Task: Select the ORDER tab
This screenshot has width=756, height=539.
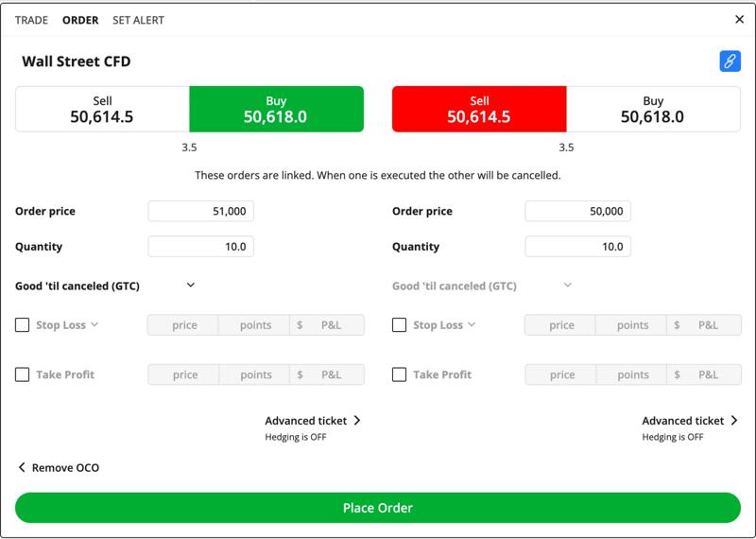Action: [80, 20]
